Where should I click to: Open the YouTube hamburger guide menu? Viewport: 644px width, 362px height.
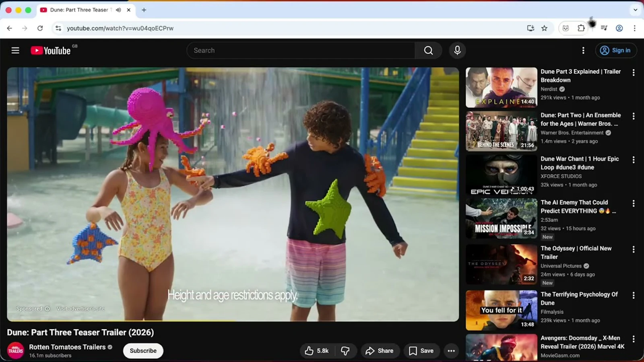[15, 50]
